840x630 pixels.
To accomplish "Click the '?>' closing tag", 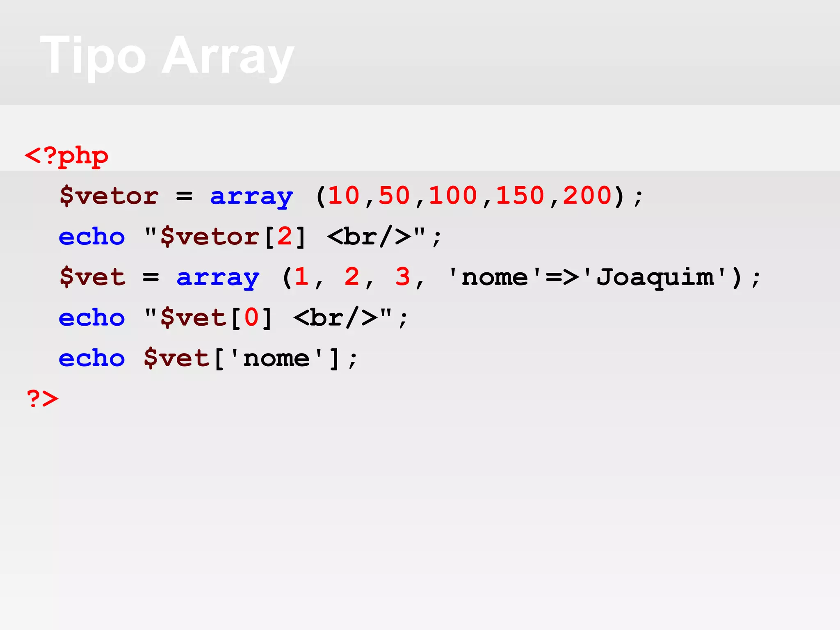I will pyautogui.click(x=42, y=398).
